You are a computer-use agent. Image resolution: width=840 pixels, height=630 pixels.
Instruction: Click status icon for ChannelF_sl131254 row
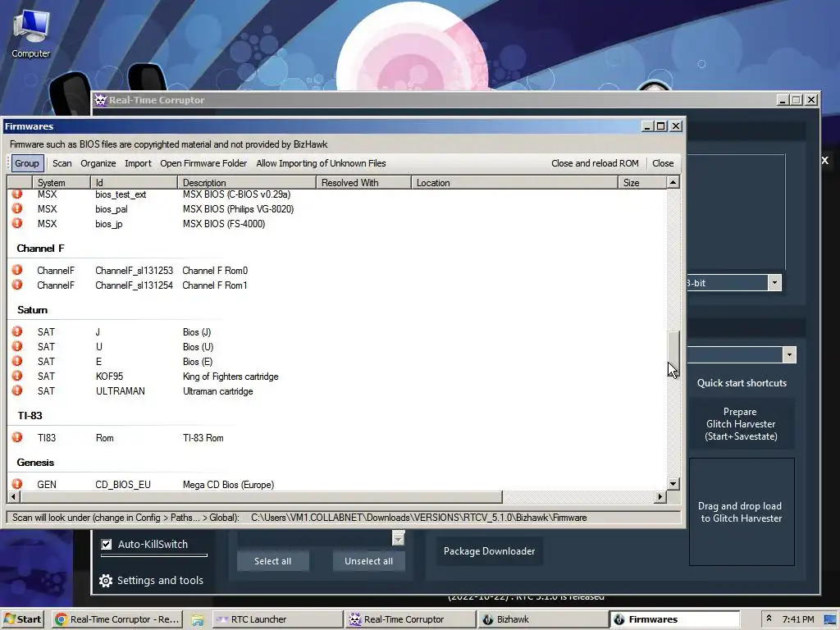tap(17, 285)
